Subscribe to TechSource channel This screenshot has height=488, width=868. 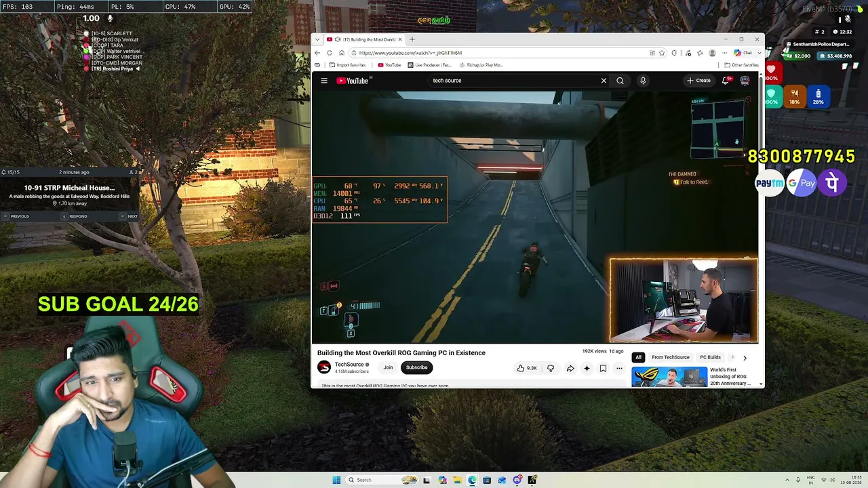tap(417, 367)
